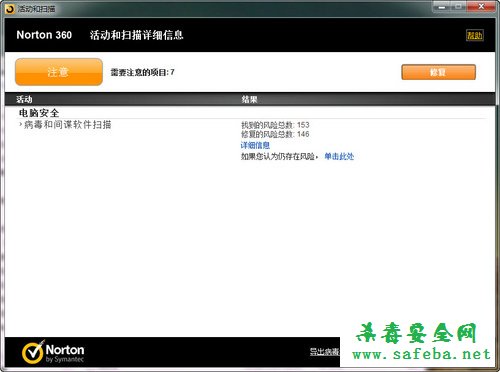Click the Norton 360 title text
Image resolution: width=500 pixels, height=372 pixels.
coord(44,35)
